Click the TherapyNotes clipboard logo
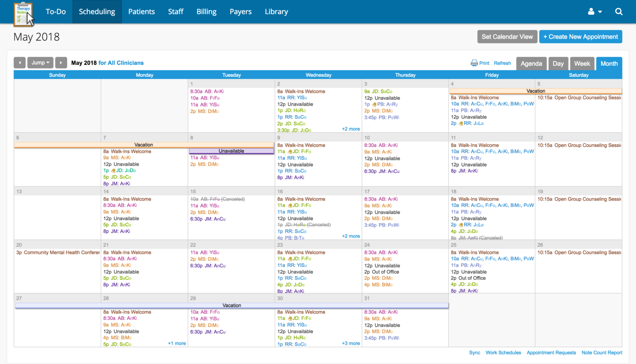The height and width of the screenshot is (364, 636). point(23,12)
